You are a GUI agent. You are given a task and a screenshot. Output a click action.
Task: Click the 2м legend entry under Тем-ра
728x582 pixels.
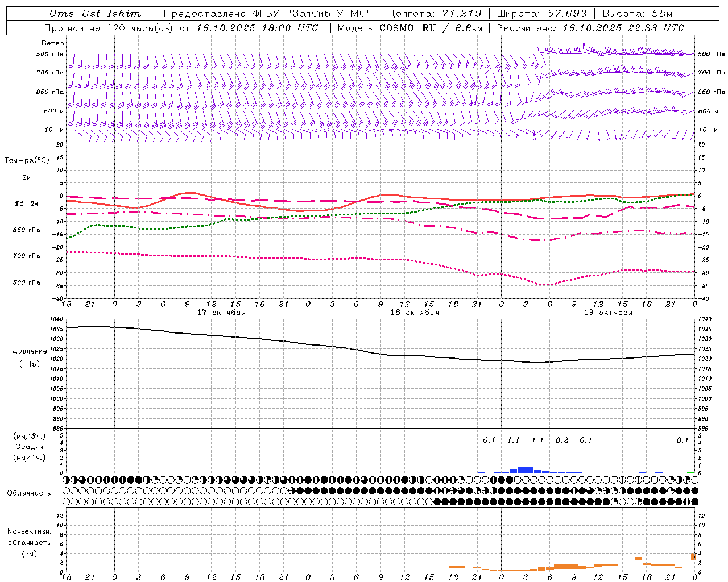tap(27, 177)
